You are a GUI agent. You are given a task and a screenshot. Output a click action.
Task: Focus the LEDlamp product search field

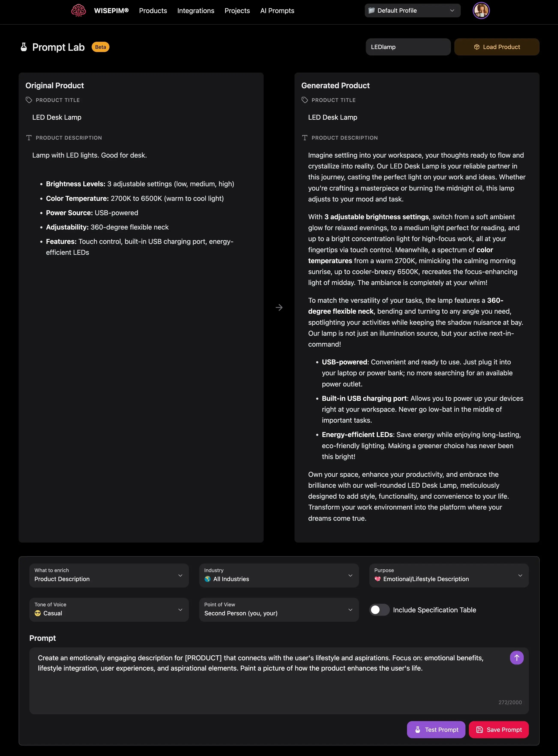tap(408, 47)
